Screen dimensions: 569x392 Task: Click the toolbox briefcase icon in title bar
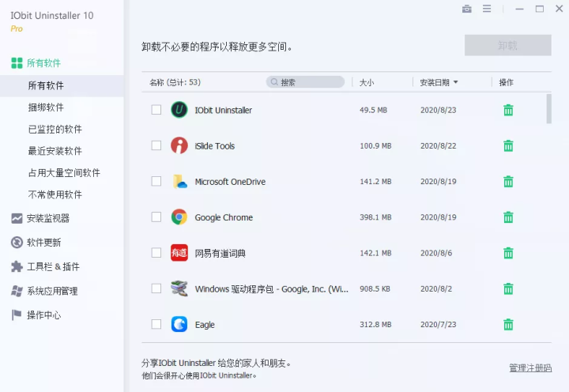pyautogui.click(x=467, y=9)
